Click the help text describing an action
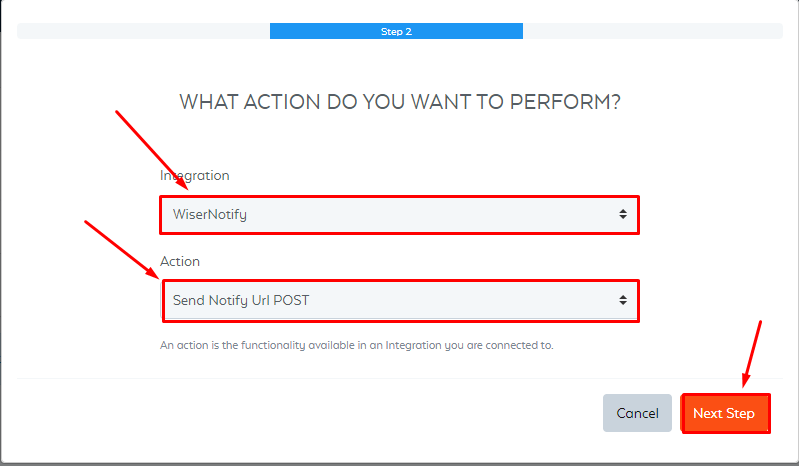This screenshot has width=799, height=466. 356,345
